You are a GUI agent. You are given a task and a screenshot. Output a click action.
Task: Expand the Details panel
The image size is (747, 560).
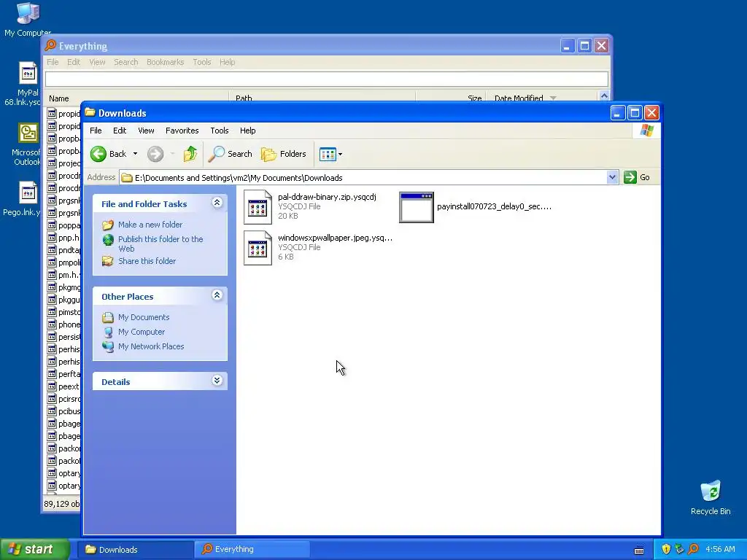[x=217, y=381]
